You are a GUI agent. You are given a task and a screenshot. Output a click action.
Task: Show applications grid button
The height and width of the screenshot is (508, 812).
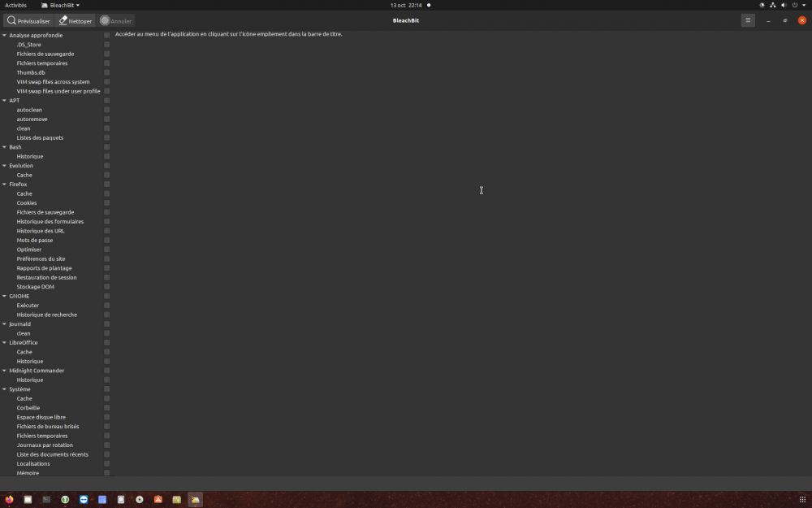(x=802, y=500)
